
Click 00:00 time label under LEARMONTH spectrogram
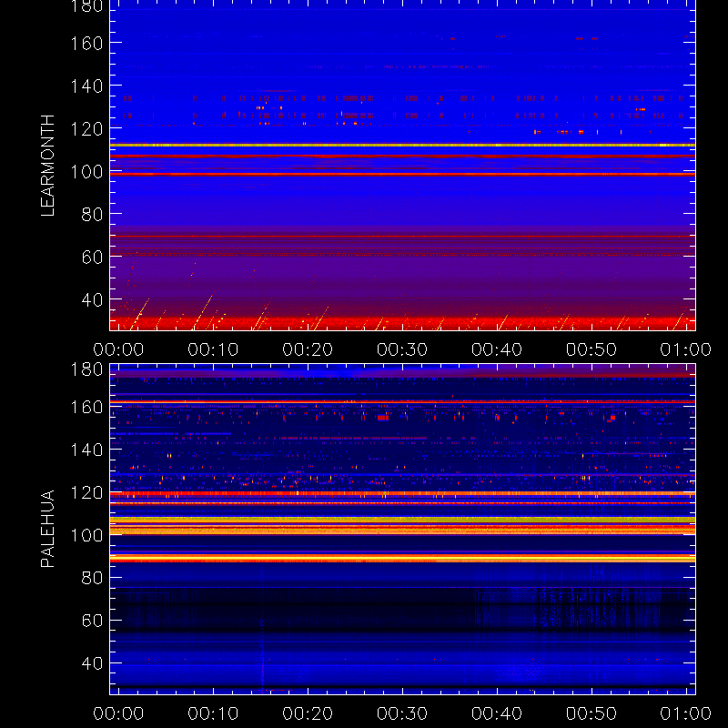point(118,349)
